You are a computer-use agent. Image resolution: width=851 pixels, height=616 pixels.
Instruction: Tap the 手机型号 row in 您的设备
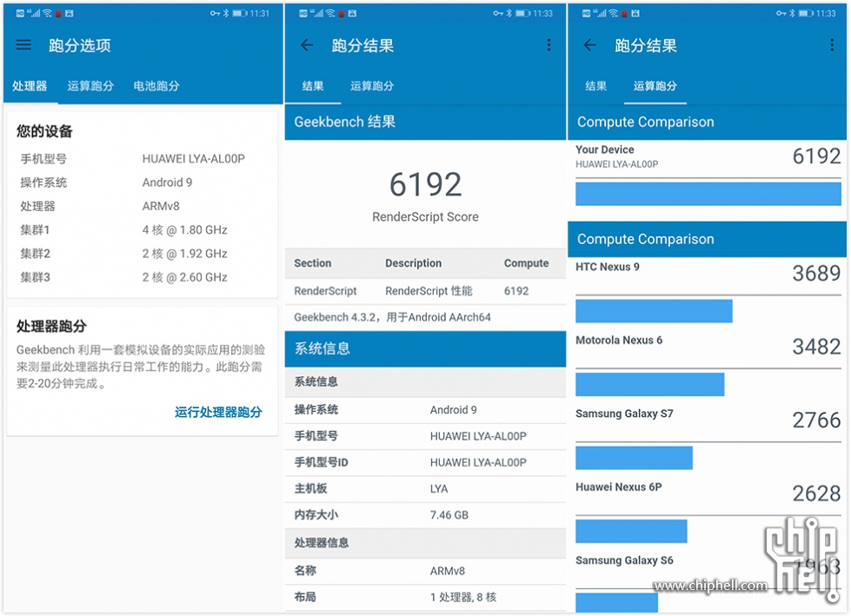[143, 159]
